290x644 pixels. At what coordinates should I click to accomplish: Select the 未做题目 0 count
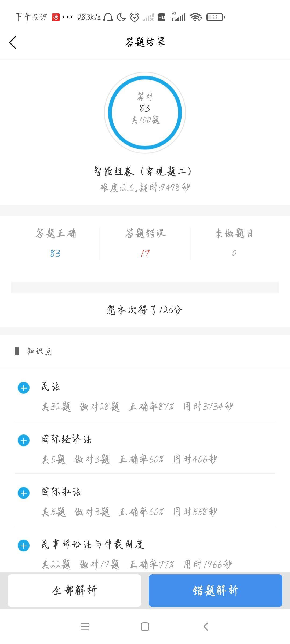pyautogui.click(x=234, y=253)
